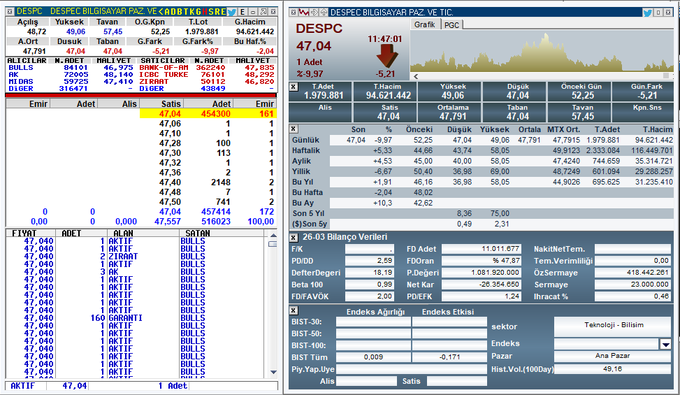Image resolution: width=680 pixels, height=395 pixels.
Task: Click the yellow letter A shortcut in the title bar
Action: [x=167, y=12]
